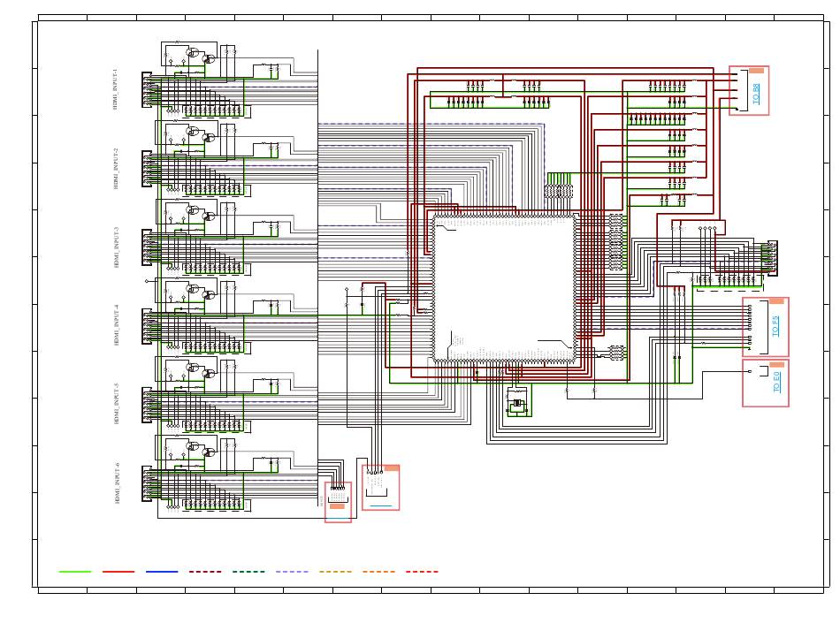Click the HDMI_INPUT-3 label
This screenshot has height=623, width=840.
tap(116, 247)
